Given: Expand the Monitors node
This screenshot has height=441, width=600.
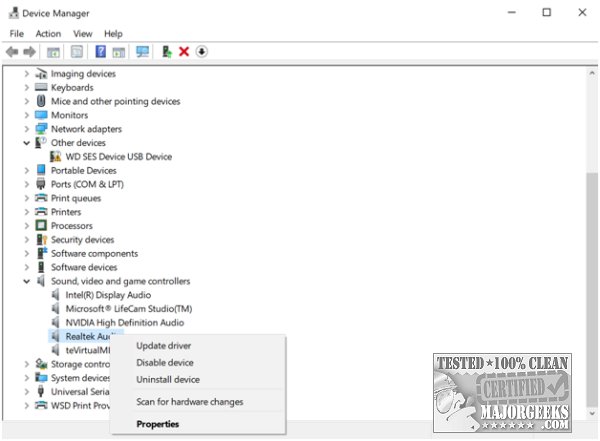Looking at the screenshot, I should point(26,115).
